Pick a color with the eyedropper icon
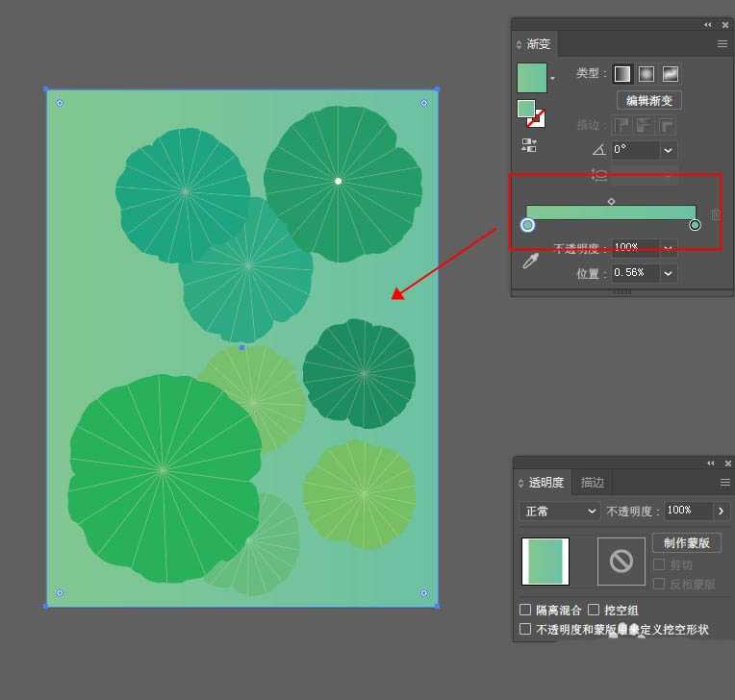This screenshot has width=735, height=700. [x=530, y=261]
